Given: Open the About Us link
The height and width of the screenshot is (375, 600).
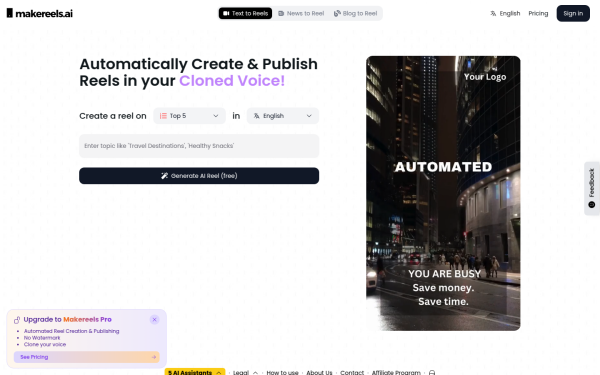Looking at the screenshot, I should tap(319, 372).
